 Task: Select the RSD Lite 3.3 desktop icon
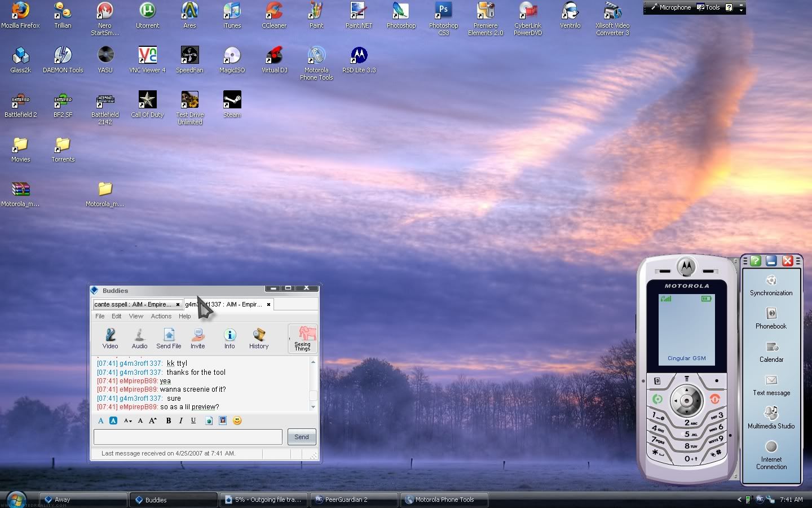(x=359, y=60)
